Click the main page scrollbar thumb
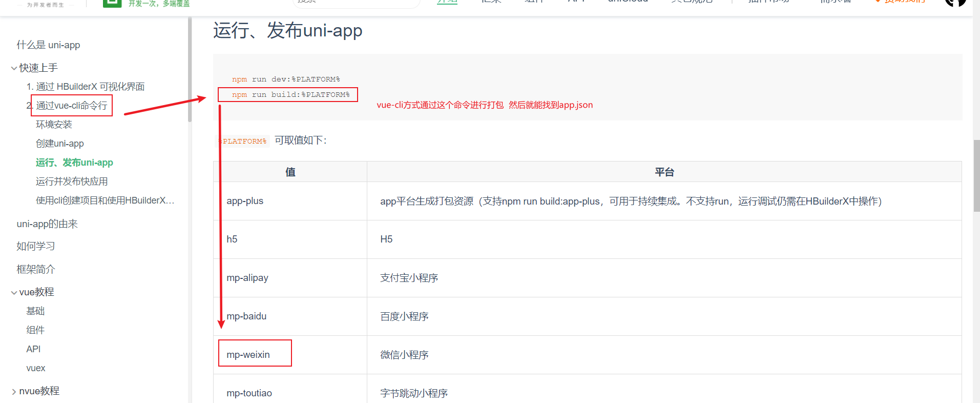The width and height of the screenshot is (980, 403). 976,175
